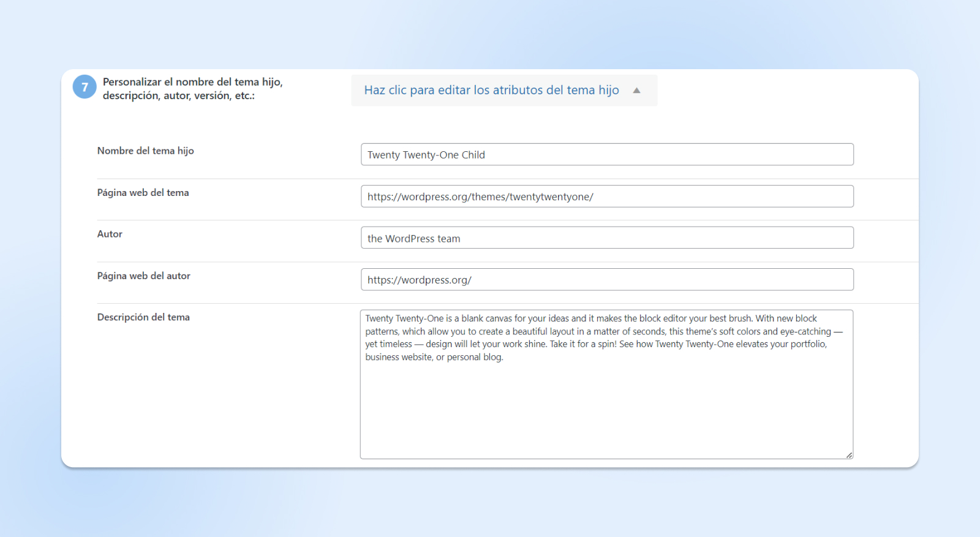Click 'Haz clic para editar los atributos' link
The width and height of the screenshot is (980, 537).
[491, 90]
